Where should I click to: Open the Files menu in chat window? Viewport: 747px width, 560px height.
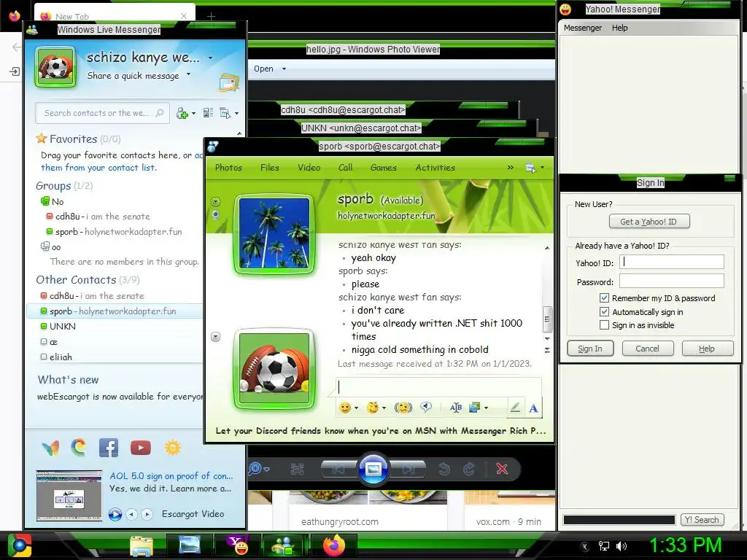tap(270, 168)
